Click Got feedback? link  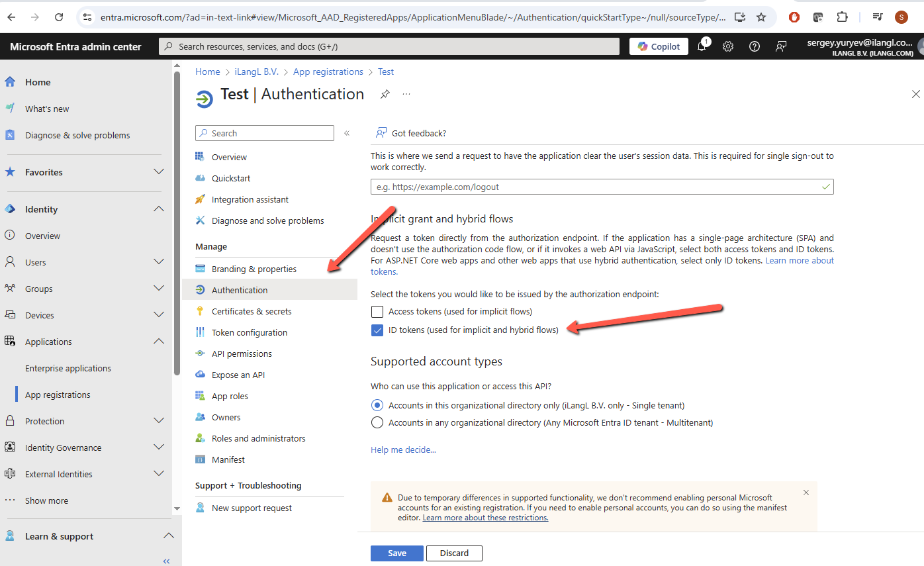pos(419,133)
